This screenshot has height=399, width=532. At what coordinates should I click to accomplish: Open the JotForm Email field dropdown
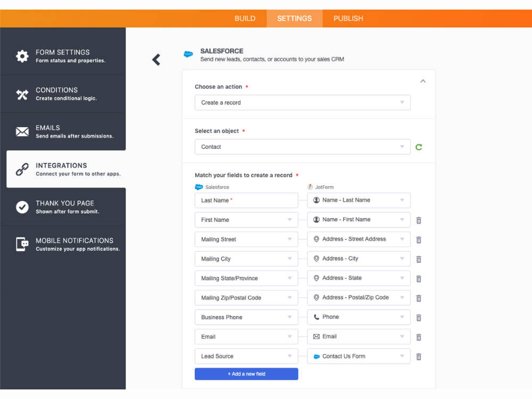pyautogui.click(x=359, y=337)
